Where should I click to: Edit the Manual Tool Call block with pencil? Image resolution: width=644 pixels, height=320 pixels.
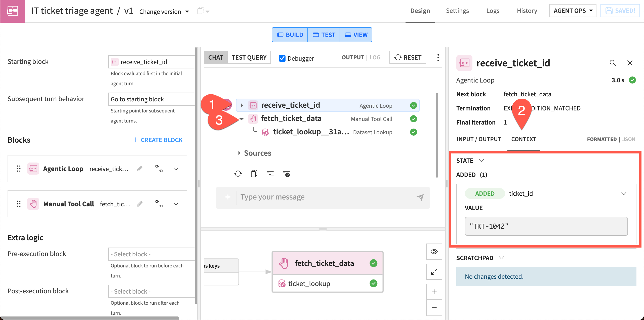click(x=140, y=204)
